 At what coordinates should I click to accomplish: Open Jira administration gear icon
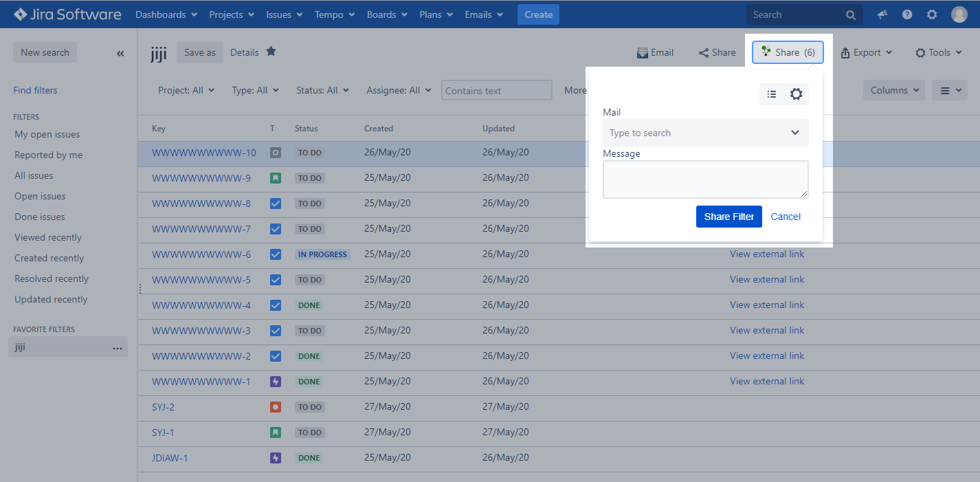pos(932,14)
